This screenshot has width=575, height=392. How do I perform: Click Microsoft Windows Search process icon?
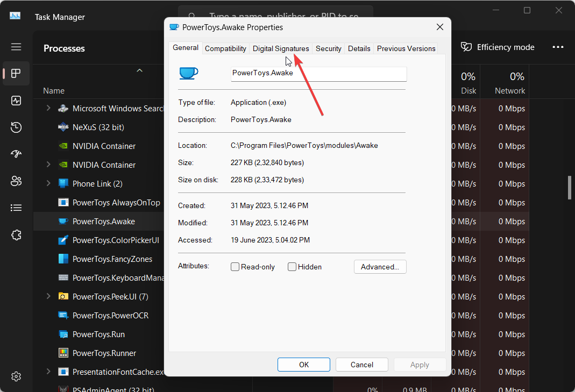(63, 109)
